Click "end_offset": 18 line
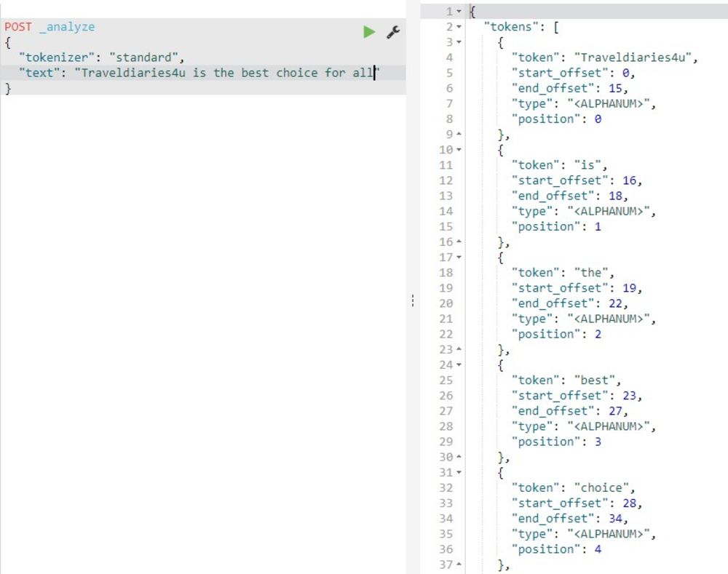The image size is (728, 574). coord(570,196)
